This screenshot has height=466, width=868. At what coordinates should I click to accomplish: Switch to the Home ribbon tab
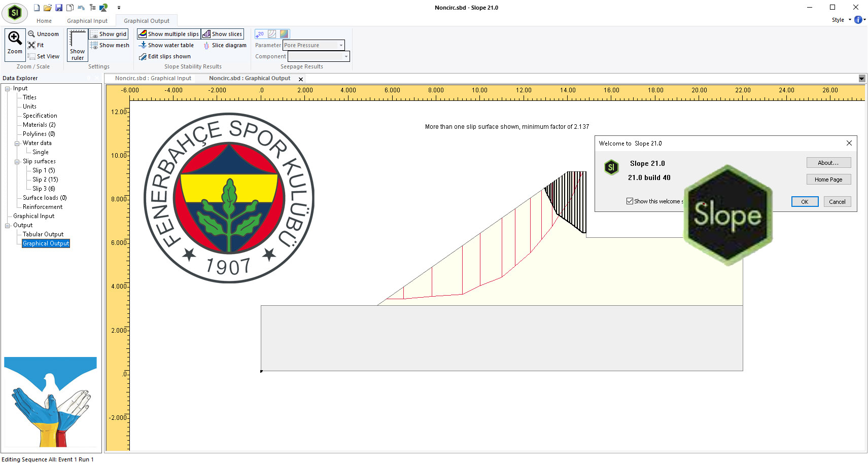[x=44, y=20]
